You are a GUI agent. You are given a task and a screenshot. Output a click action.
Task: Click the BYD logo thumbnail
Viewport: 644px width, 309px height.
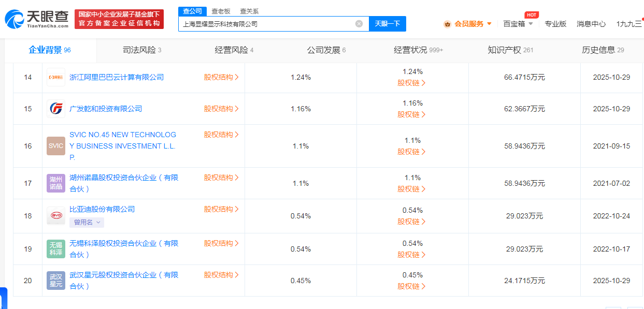(x=56, y=216)
